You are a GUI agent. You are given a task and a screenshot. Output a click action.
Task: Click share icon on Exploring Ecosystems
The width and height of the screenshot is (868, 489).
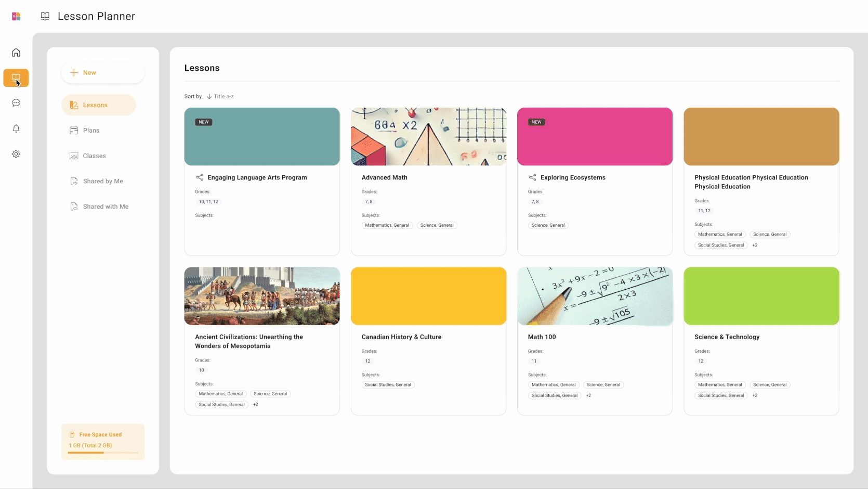click(x=532, y=177)
